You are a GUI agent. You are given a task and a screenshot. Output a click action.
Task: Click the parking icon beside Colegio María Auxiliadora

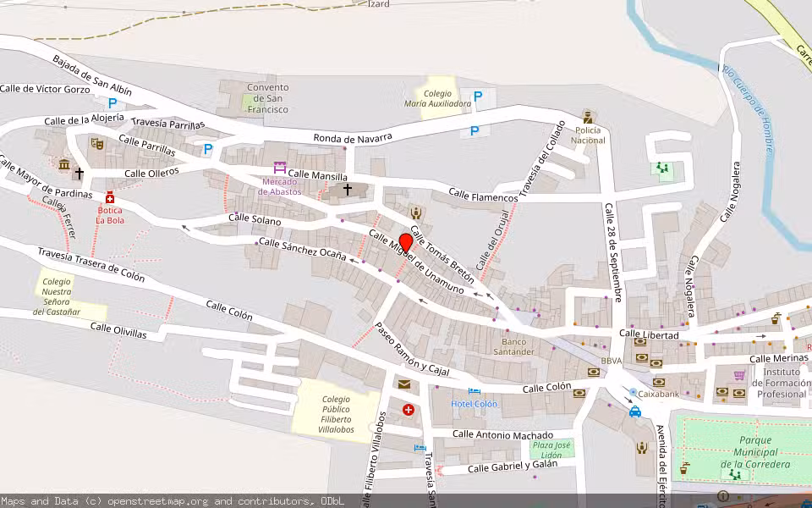tap(477, 96)
